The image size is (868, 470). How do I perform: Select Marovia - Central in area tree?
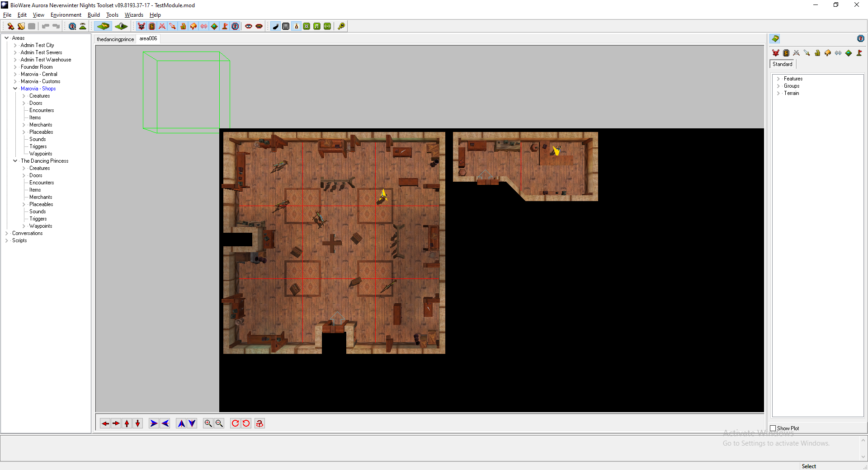39,74
